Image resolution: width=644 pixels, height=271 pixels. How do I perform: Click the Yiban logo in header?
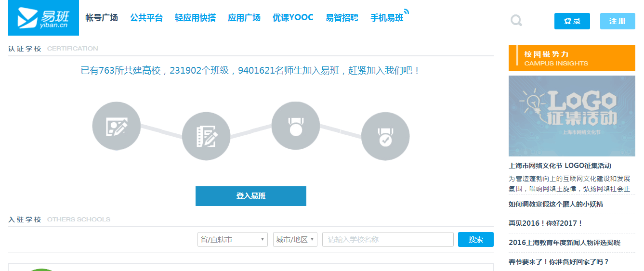point(43,18)
